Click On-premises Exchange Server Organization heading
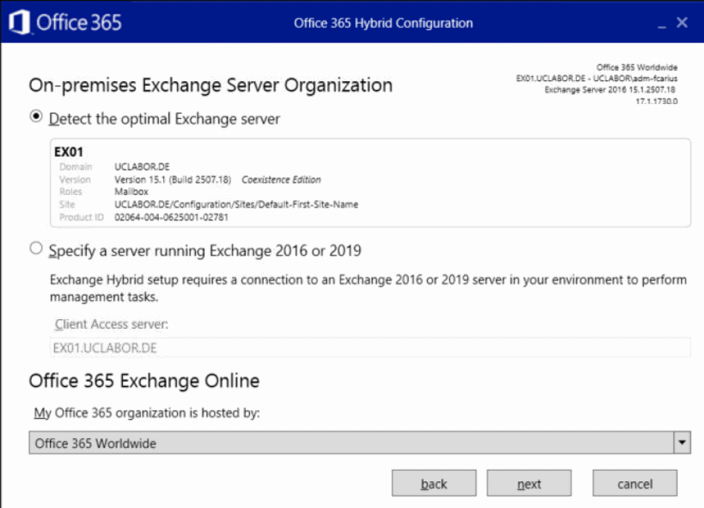This screenshot has height=508, width=704. click(211, 85)
